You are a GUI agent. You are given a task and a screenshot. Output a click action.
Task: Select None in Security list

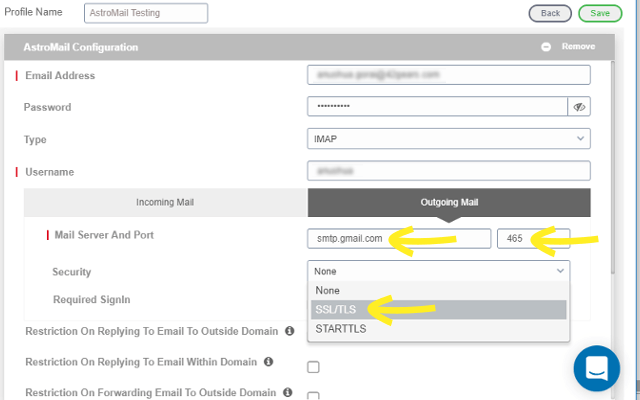click(x=438, y=290)
